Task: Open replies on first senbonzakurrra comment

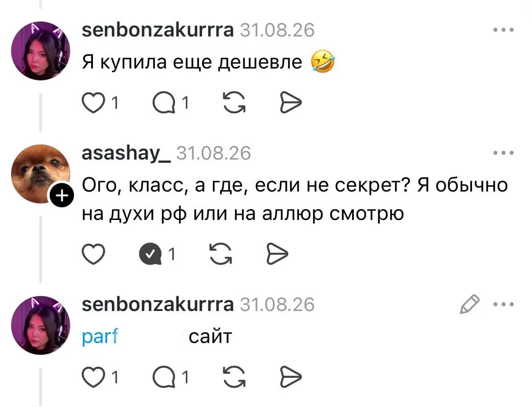Action: [165, 103]
